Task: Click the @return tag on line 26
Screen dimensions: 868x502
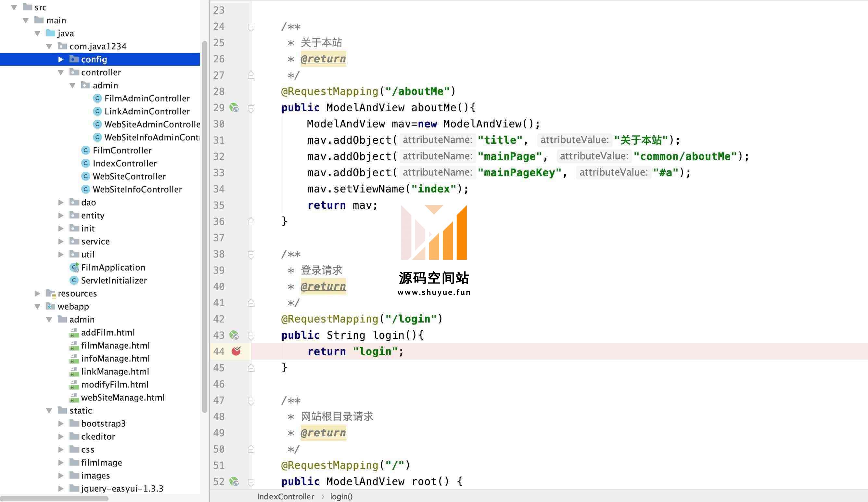Action: pos(323,59)
